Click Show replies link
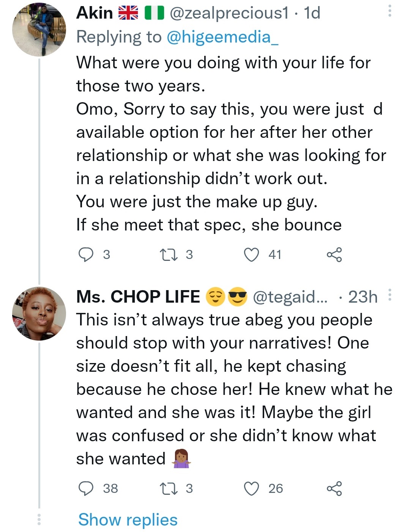Screen dimensions: 410x532 (128, 519)
